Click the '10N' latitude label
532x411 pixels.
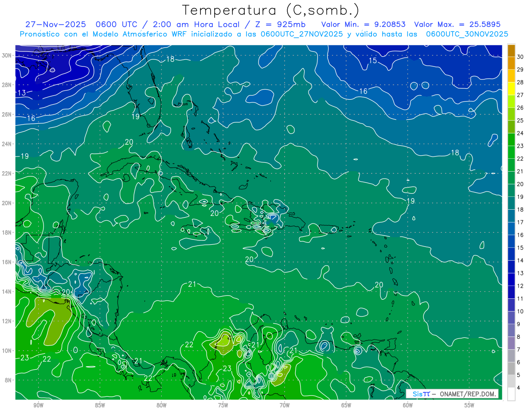click(7, 350)
